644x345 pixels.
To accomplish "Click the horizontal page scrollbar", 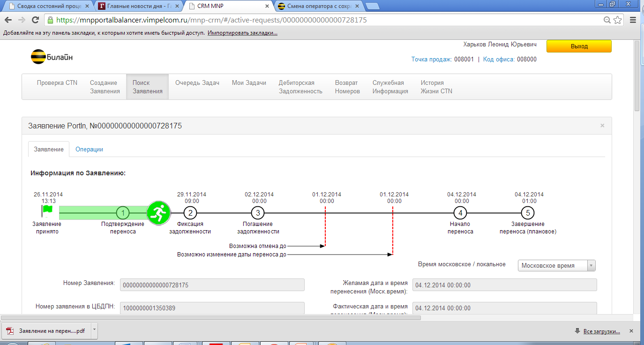I will tap(211, 317).
